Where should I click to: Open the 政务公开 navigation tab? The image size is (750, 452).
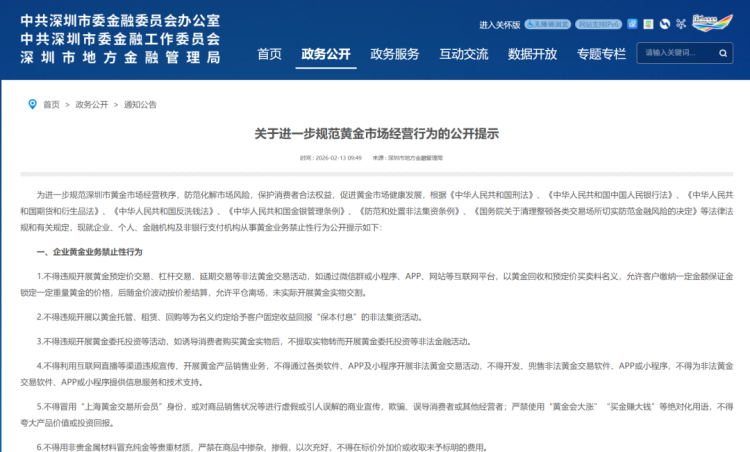(326, 54)
